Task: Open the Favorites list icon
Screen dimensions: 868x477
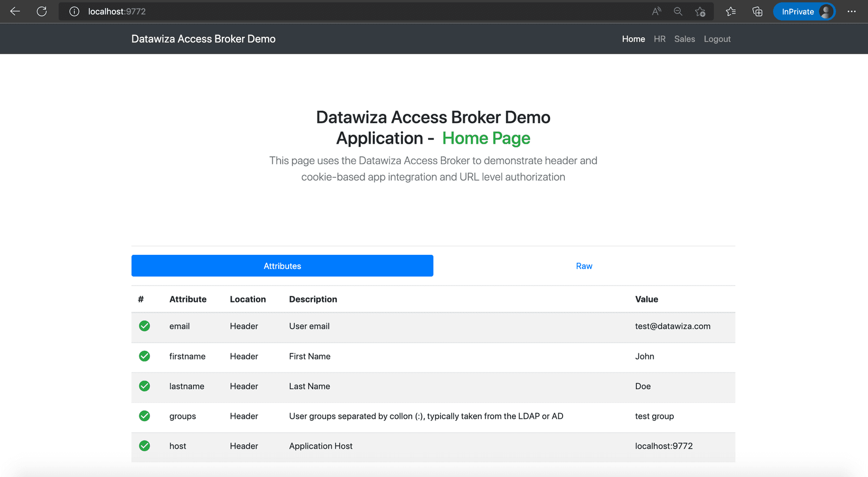Action: [731, 11]
